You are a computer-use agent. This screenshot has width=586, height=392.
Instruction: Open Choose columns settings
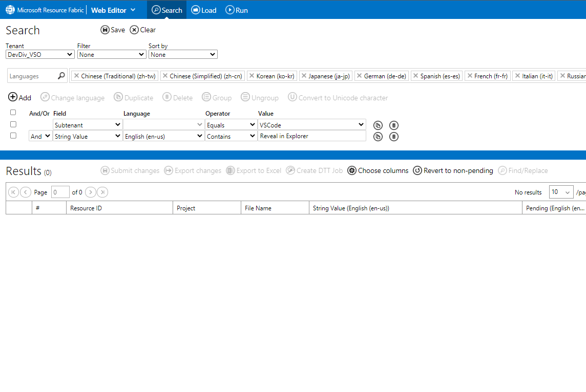click(378, 170)
